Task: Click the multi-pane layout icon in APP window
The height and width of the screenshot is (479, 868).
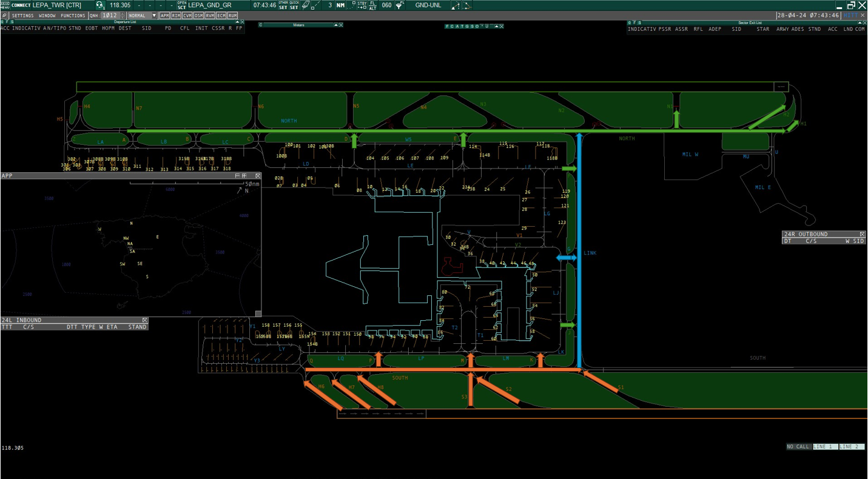Action: coord(244,175)
